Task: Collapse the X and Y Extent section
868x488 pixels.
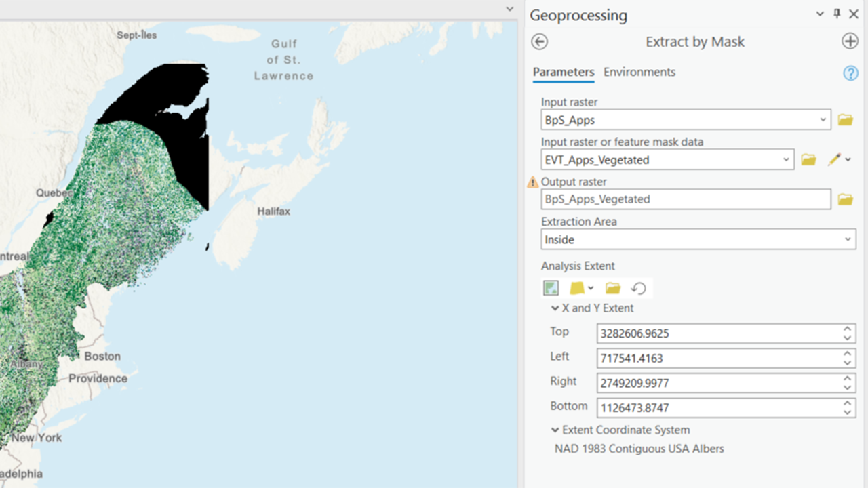Action: coord(555,308)
